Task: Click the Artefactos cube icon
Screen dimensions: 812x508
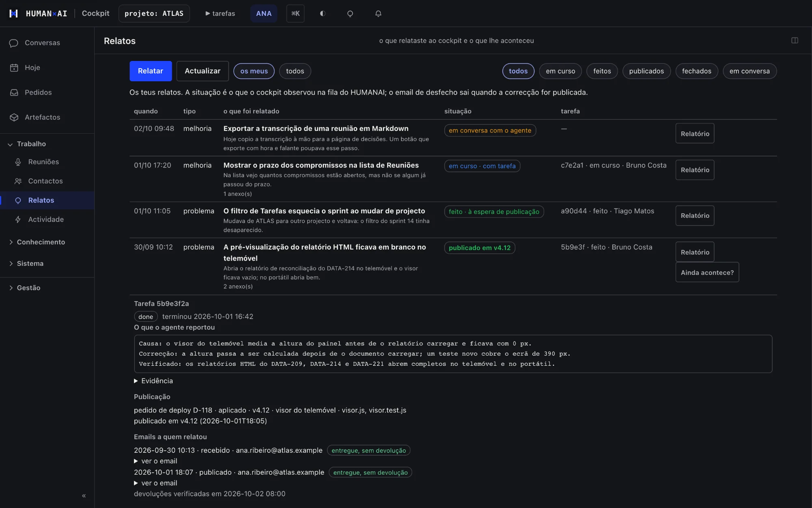Action: tap(14, 117)
